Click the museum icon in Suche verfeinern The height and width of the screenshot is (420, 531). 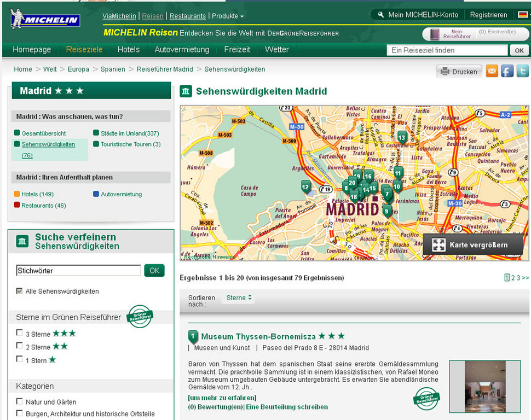(x=22, y=241)
